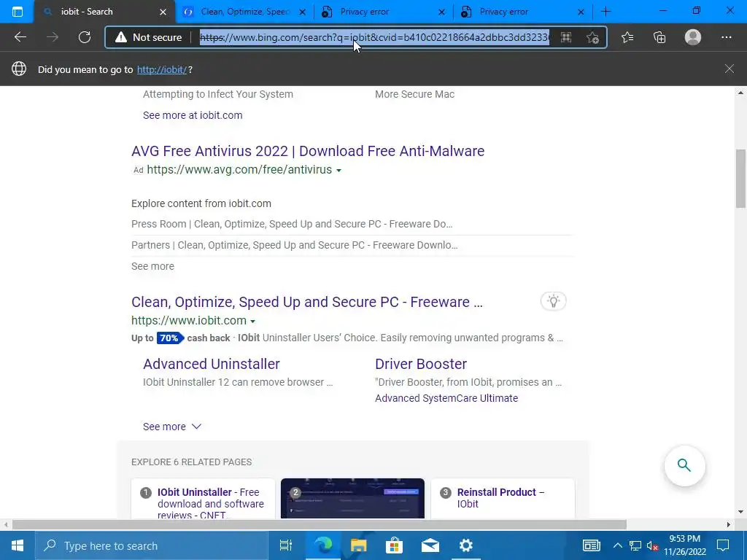Open Clean, Optimize, Speed Up result title
The image size is (747, 560).
307,302
